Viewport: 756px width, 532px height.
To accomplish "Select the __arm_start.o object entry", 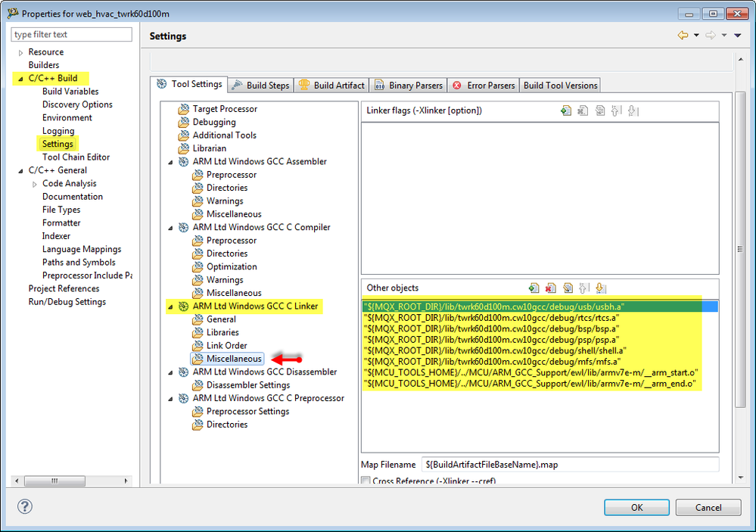I will click(x=540, y=373).
